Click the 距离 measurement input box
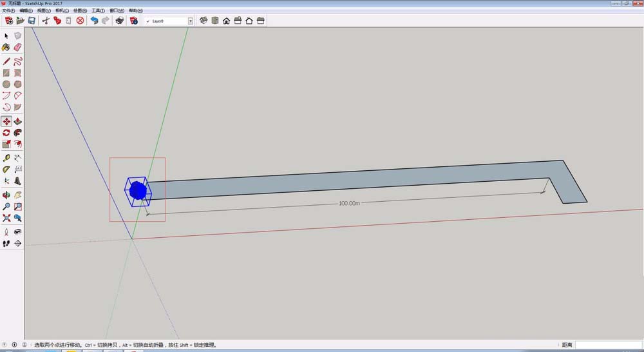 [x=608, y=346]
